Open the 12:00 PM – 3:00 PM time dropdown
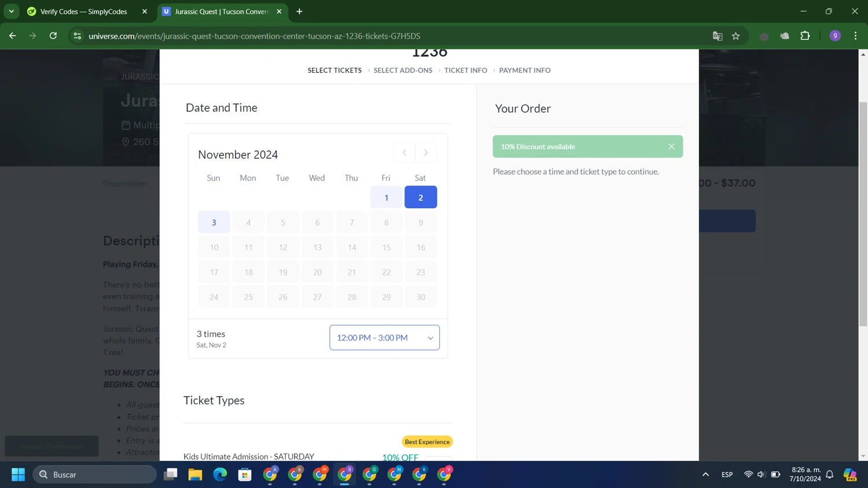 (x=385, y=338)
